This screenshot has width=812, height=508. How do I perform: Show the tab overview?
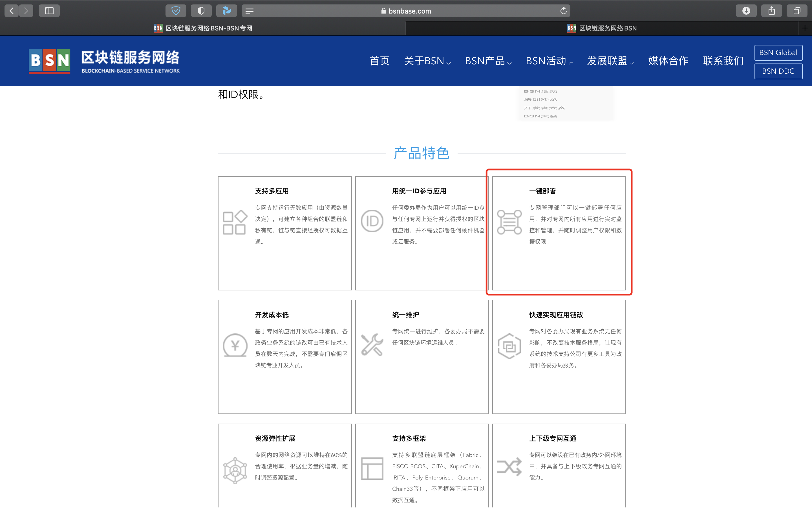click(x=797, y=11)
